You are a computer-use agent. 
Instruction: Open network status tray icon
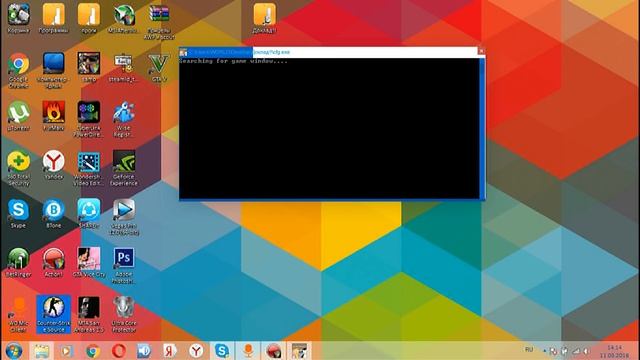click(x=576, y=351)
